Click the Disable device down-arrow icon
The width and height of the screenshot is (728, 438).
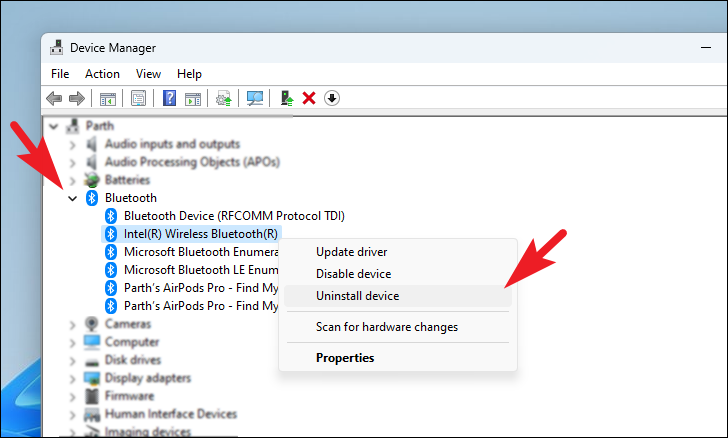(x=332, y=98)
